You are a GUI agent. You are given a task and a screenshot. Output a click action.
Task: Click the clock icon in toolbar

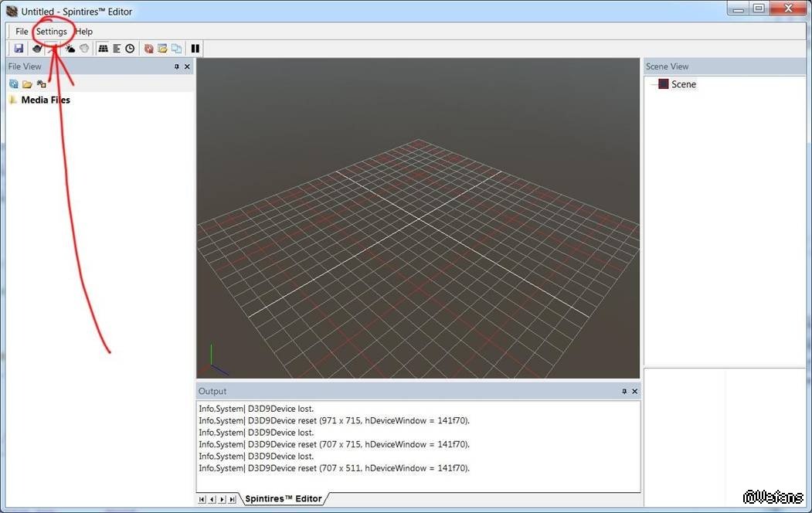point(130,49)
